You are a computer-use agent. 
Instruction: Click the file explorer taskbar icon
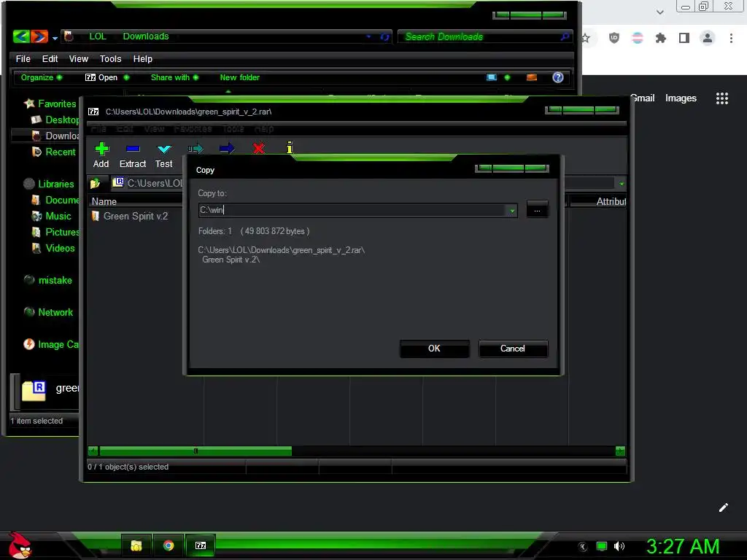click(136, 545)
